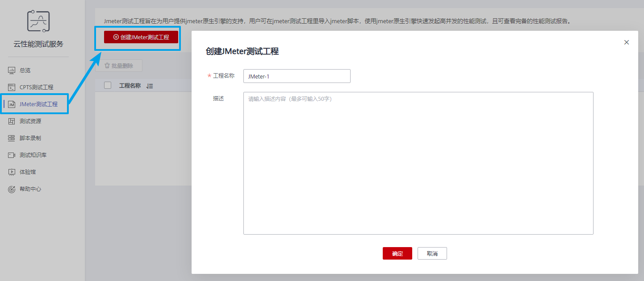Cancel the dialog with 取消 button
644x281 pixels.
click(432, 253)
